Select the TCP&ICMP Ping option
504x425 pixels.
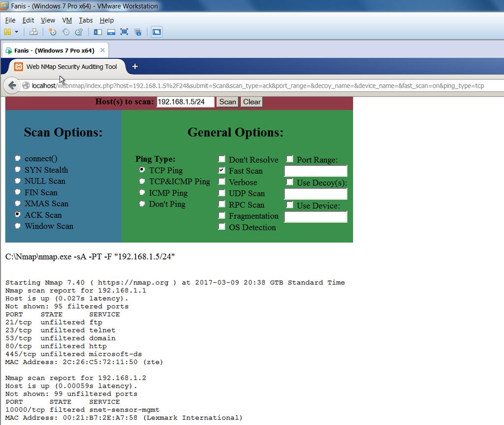tap(142, 181)
